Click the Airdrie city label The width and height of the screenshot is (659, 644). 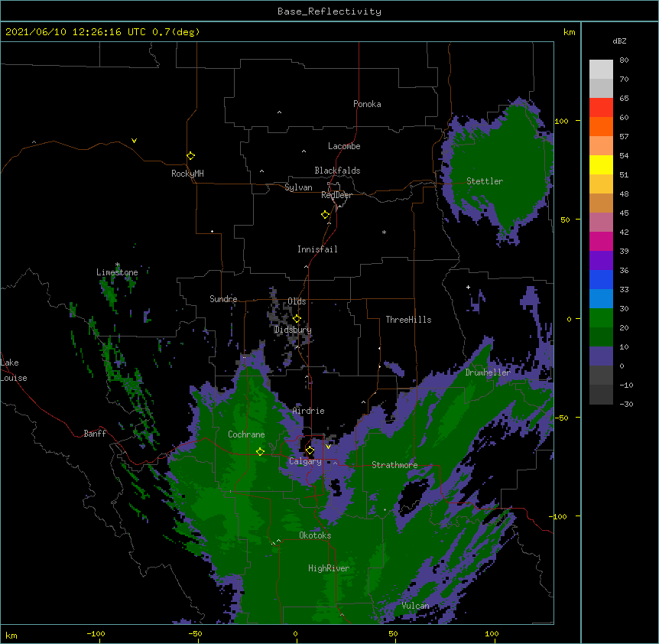point(309,411)
